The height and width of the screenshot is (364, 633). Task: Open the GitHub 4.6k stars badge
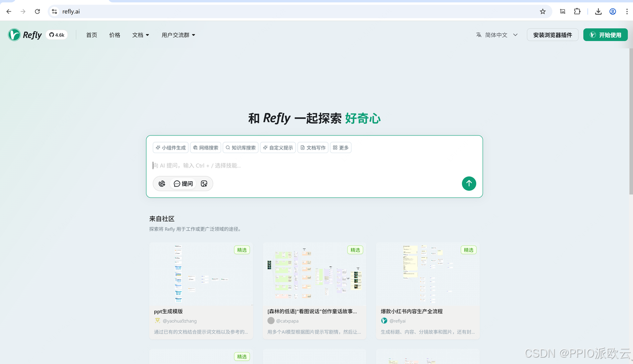(57, 35)
